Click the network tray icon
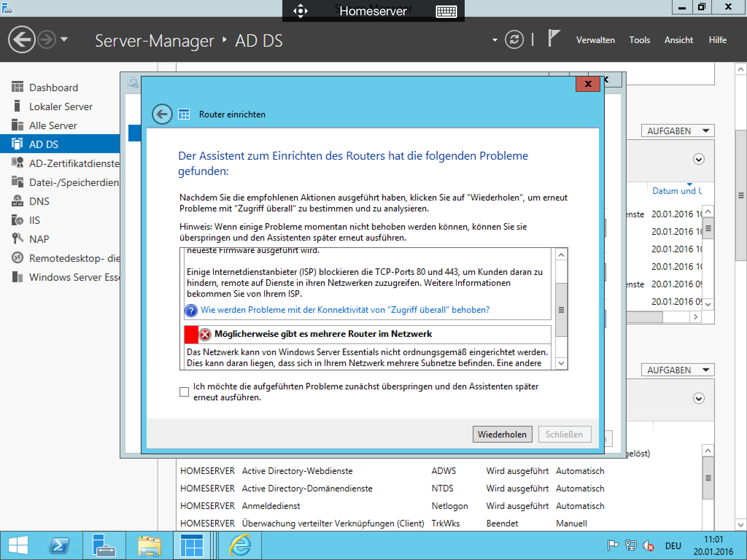The height and width of the screenshot is (560, 747). tap(631, 545)
